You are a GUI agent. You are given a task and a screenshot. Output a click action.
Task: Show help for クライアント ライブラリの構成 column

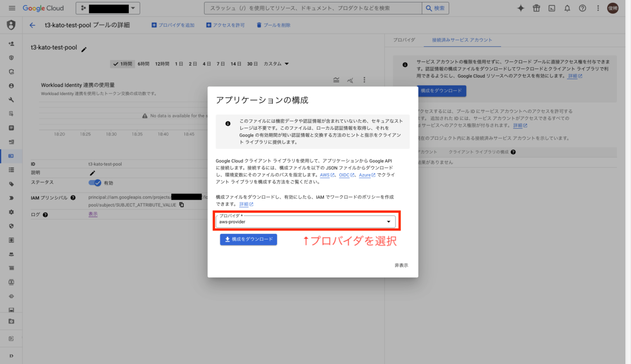513,152
